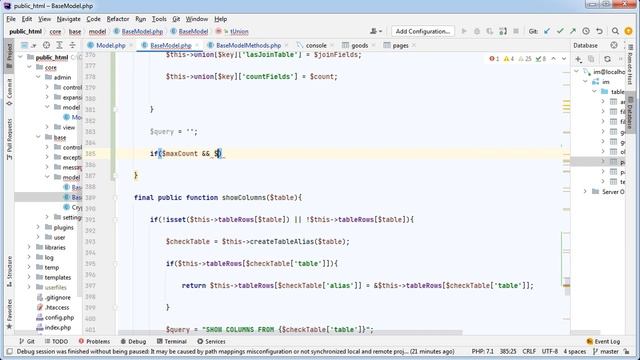Image resolution: width=640 pixels, height=360 pixels.
Task: Toggle the Favorites tool window button
Action: (x=9, y=314)
